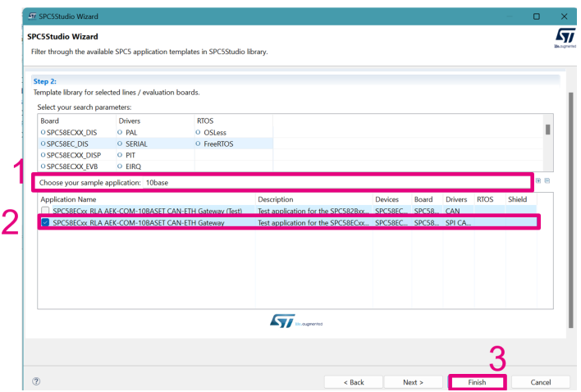The width and height of the screenshot is (581, 392).
Task: Expand all sample applications icon
Action: [x=538, y=180]
